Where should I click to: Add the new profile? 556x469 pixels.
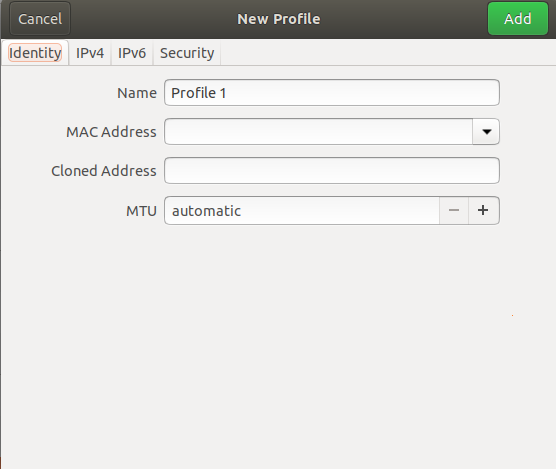point(518,18)
